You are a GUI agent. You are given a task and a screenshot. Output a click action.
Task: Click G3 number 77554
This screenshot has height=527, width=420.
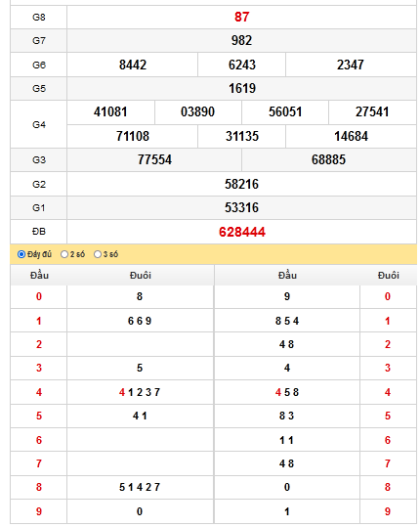(154, 159)
